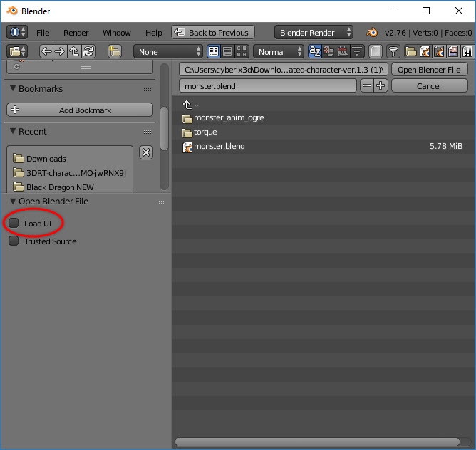Go forward to next folder arrow

60,51
